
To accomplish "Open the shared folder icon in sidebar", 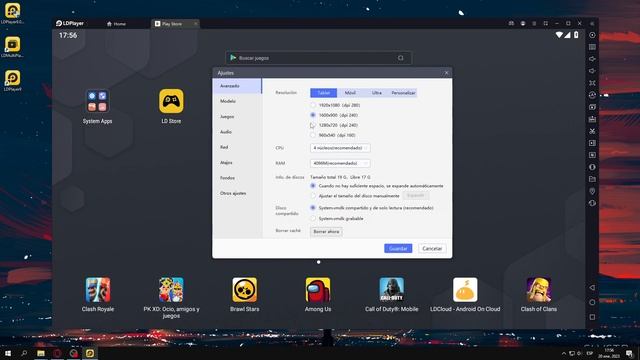I will point(592,179).
